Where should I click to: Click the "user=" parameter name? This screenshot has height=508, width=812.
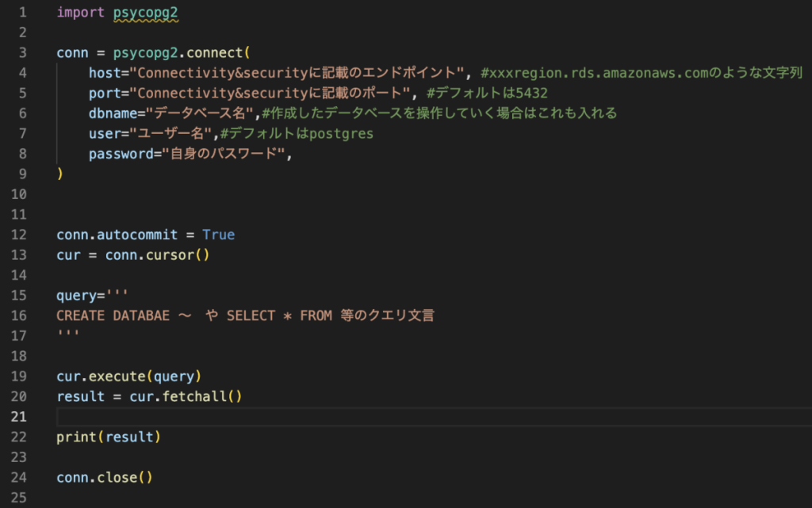point(109,133)
